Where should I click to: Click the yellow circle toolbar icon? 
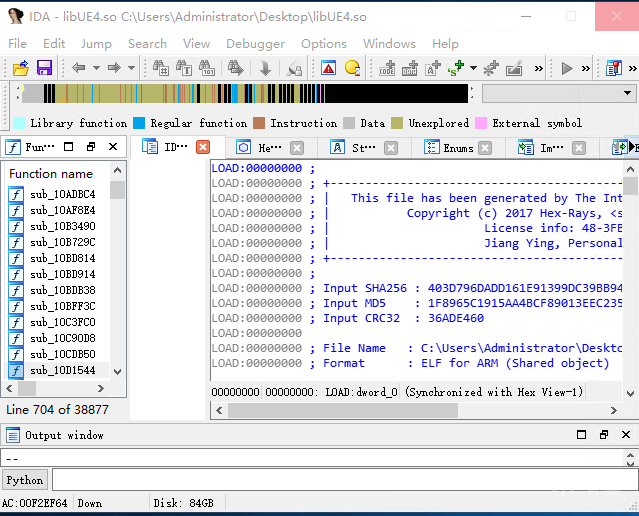pyautogui.click(x=352, y=68)
